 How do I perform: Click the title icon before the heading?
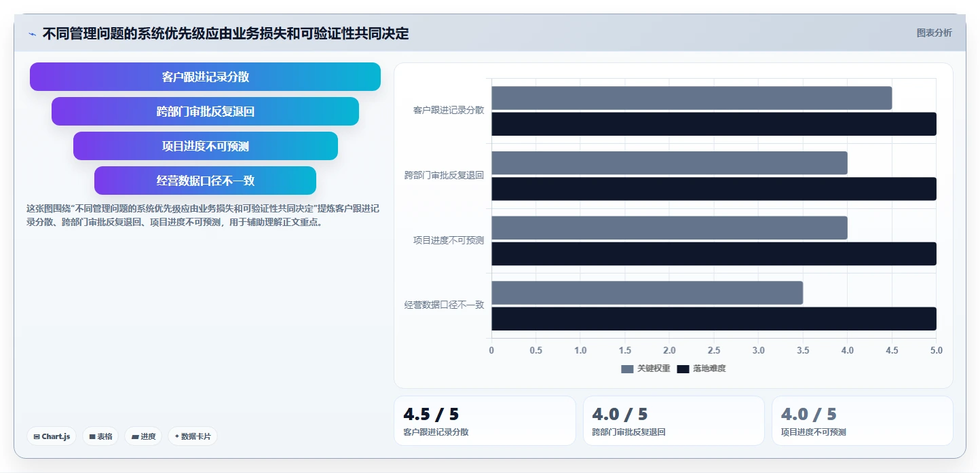pyautogui.click(x=33, y=34)
